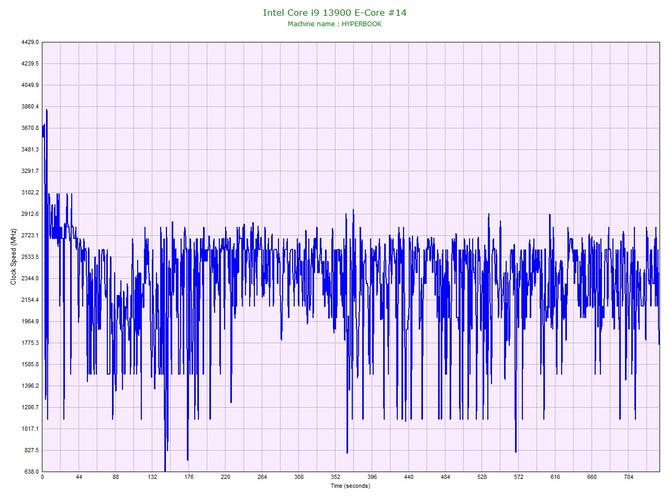
Task: Click the 484 time axis tick
Action: (446, 477)
